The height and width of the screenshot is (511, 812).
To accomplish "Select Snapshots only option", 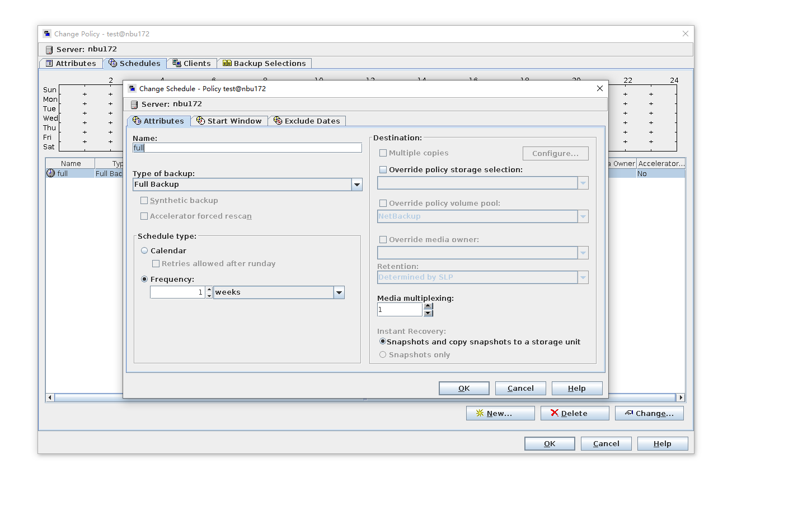I will coord(383,354).
